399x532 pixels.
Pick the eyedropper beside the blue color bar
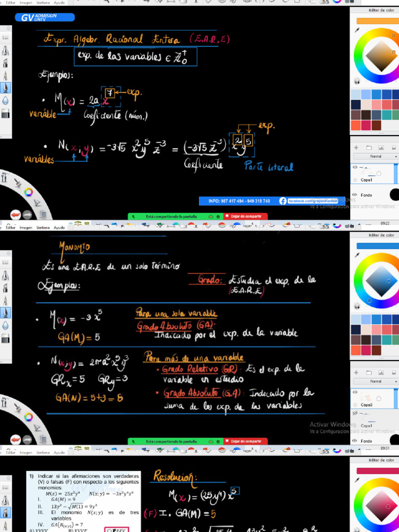point(357,256)
